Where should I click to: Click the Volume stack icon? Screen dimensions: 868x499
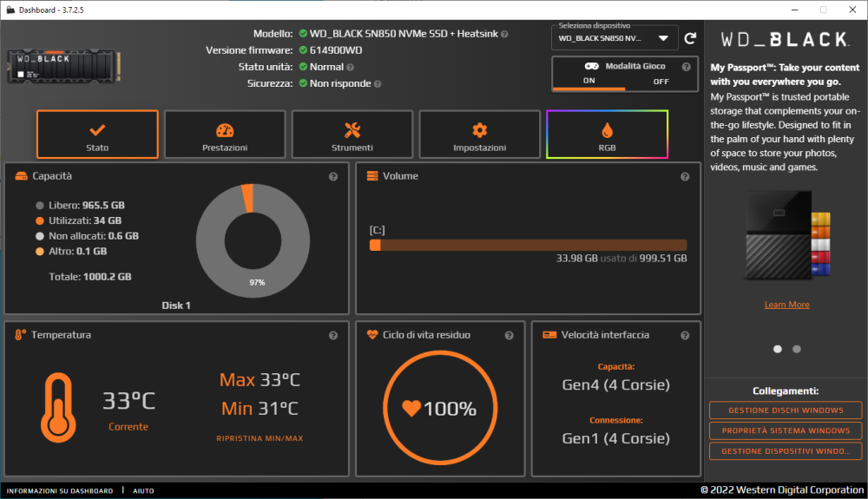pos(372,176)
